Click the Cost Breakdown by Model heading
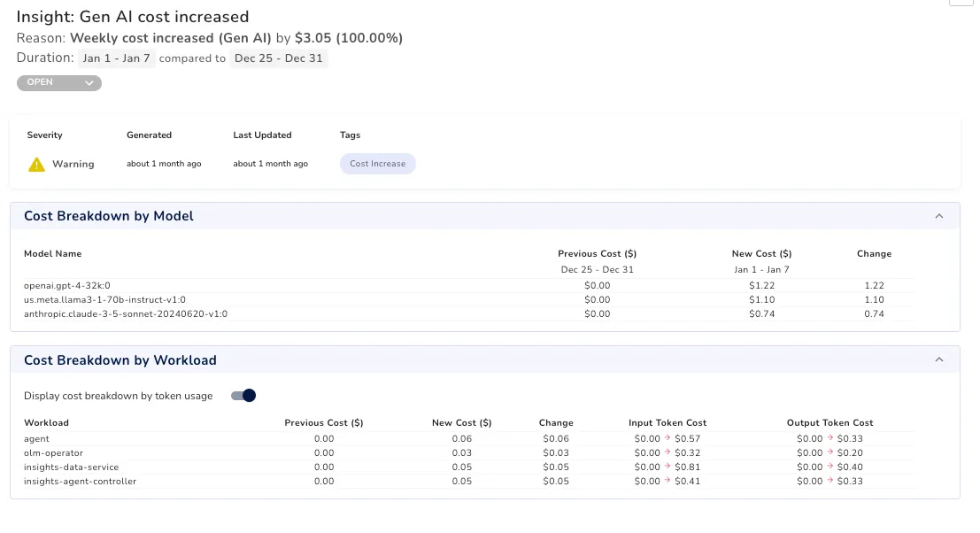980x533 pixels. coord(109,216)
